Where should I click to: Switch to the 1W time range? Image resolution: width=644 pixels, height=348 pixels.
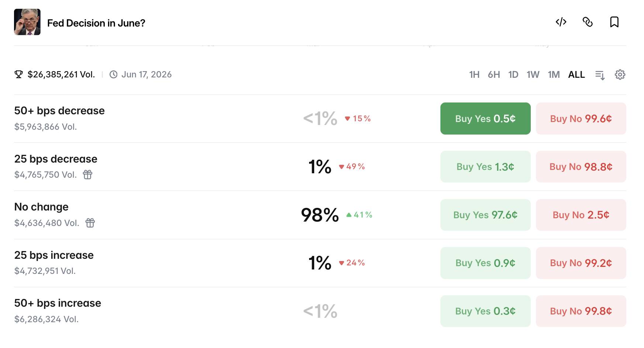(x=533, y=74)
